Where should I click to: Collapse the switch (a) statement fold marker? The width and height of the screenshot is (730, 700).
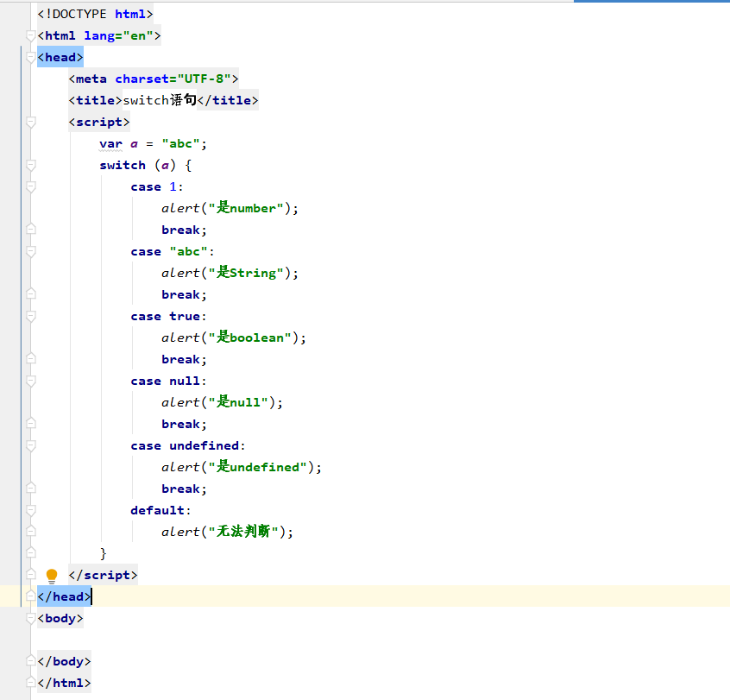[31, 166]
